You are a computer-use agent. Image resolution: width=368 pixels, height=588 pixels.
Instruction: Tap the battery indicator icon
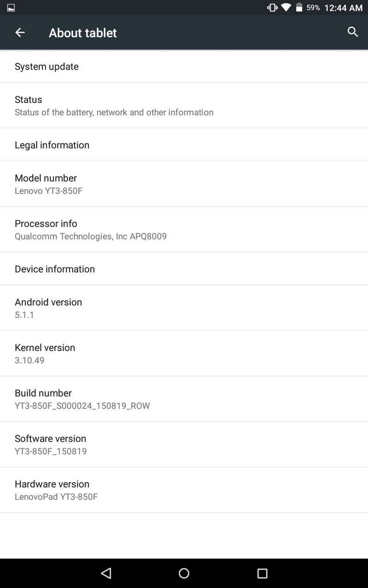[x=299, y=7]
